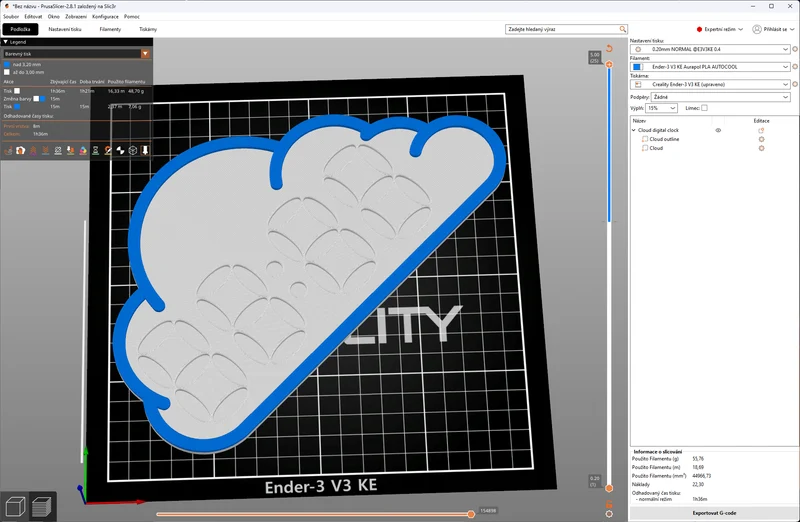Image resolution: width=800 pixels, height=522 pixels.
Task: Click the Exportovat G-code button
Action: point(714,513)
